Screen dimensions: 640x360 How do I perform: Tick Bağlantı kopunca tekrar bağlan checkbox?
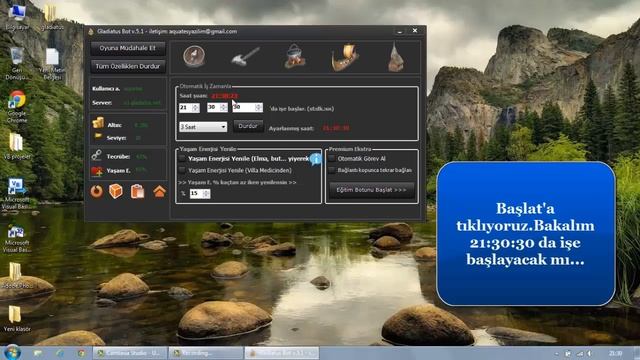pyautogui.click(x=332, y=170)
